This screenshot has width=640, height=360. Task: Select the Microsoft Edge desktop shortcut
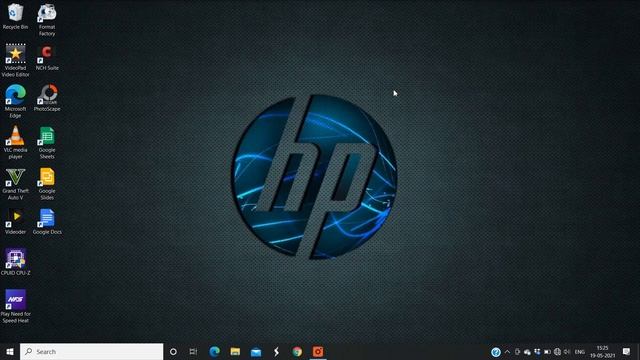15,101
